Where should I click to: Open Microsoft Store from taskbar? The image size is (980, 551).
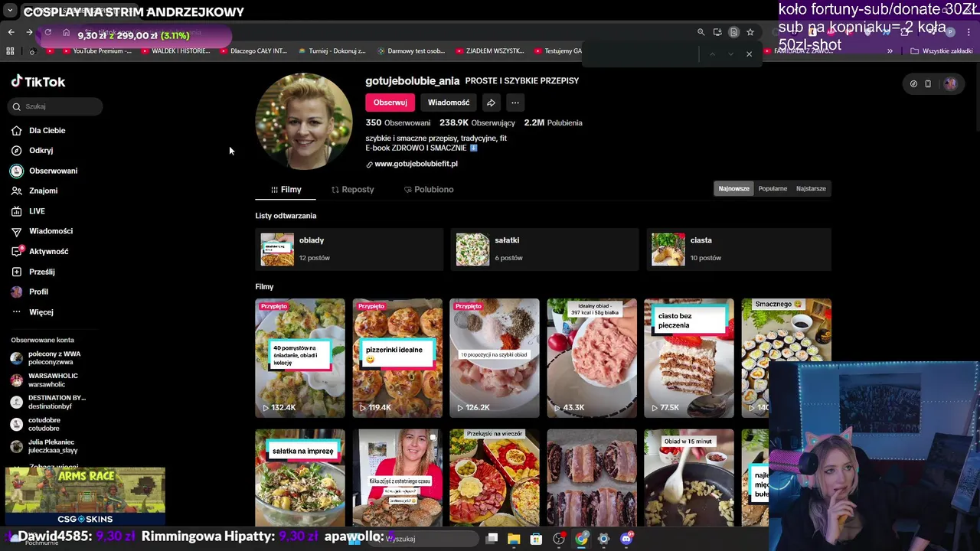pyautogui.click(x=536, y=539)
